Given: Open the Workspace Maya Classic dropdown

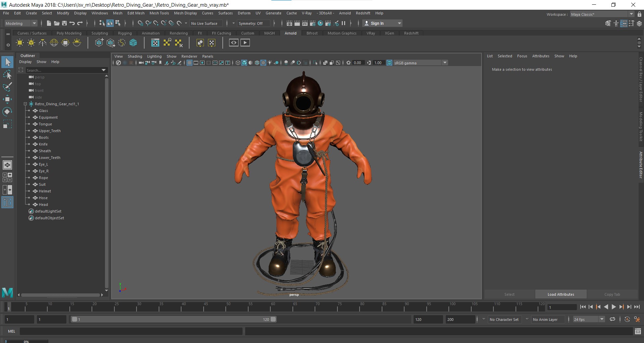Looking at the screenshot, I should pos(602,14).
